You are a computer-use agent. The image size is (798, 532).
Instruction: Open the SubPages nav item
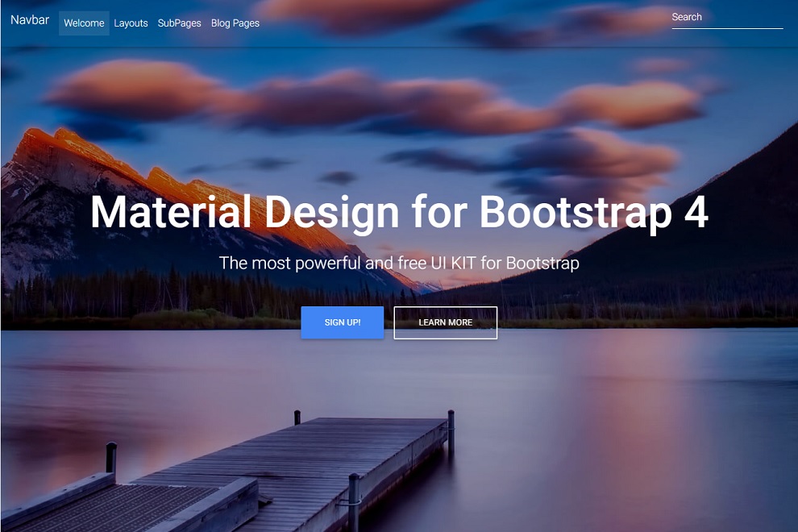179,23
